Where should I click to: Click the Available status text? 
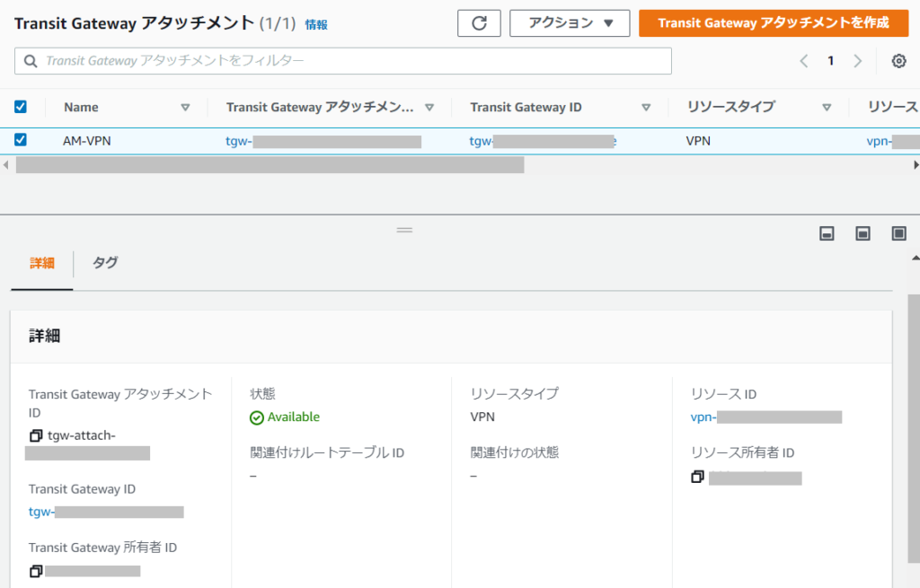click(x=294, y=417)
